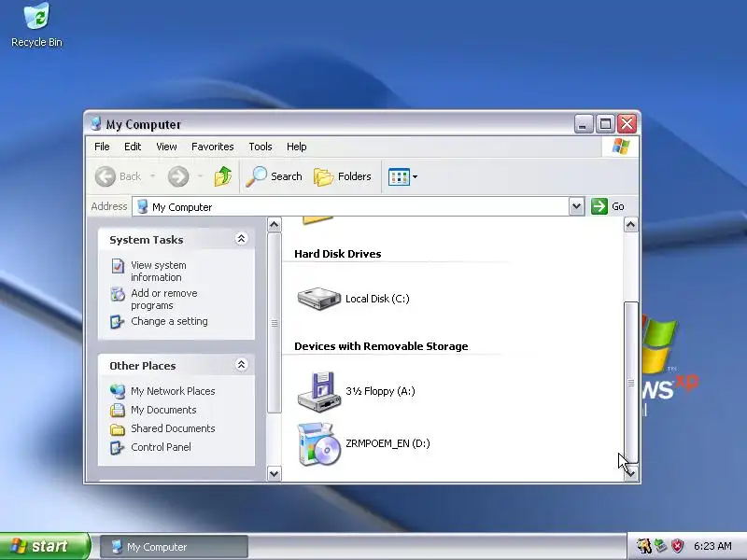747x560 pixels.
Task: Open My Network Places link
Action: (173, 391)
